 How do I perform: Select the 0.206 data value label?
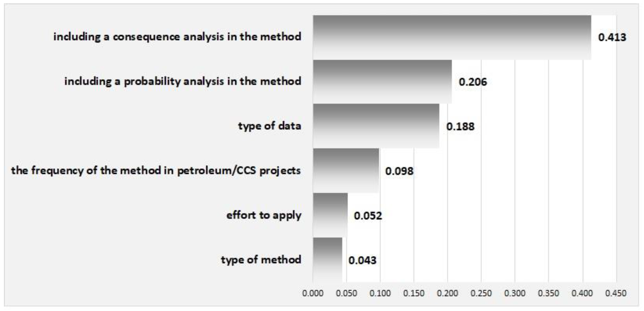click(473, 82)
